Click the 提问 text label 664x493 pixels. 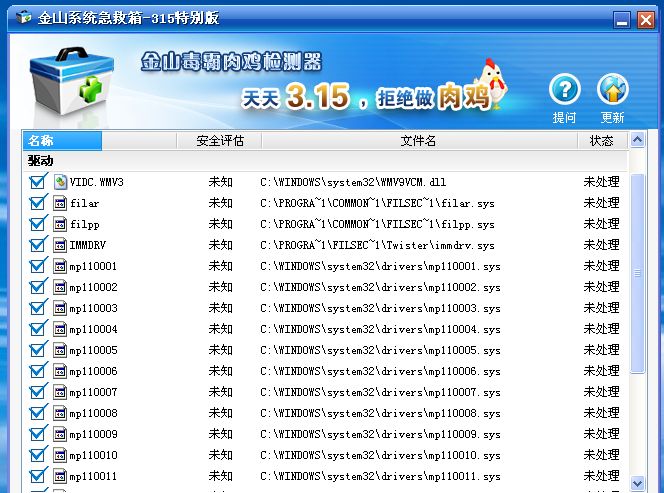(564, 118)
